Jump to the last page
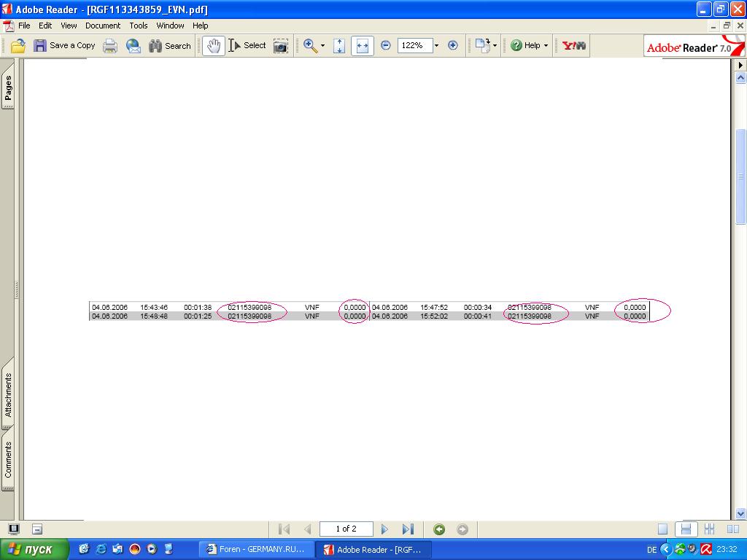The width and height of the screenshot is (747, 560). tap(408, 529)
